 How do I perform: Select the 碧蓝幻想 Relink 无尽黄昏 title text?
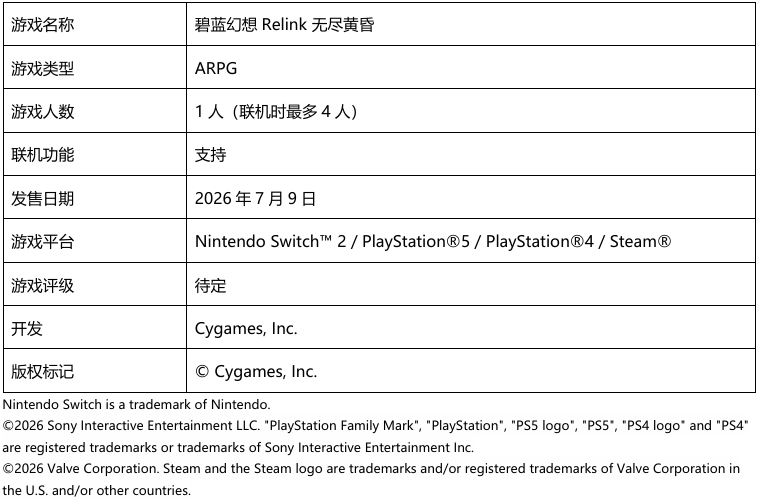[284, 25]
